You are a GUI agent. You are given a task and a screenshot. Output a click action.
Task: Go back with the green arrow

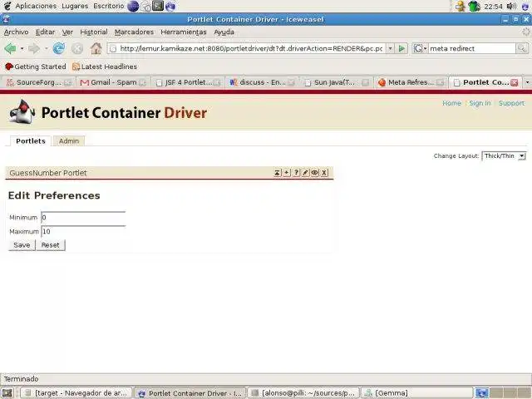point(10,48)
